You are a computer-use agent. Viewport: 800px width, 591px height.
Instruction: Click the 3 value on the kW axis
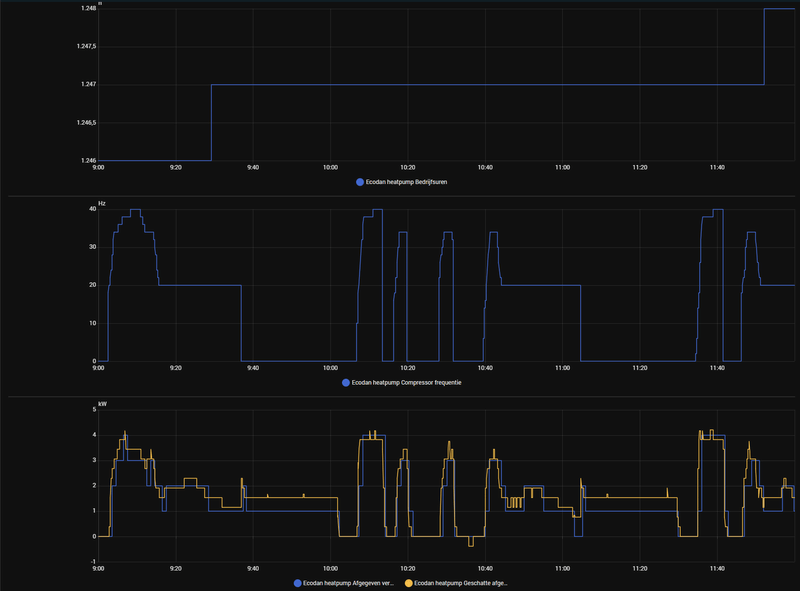pos(94,460)
